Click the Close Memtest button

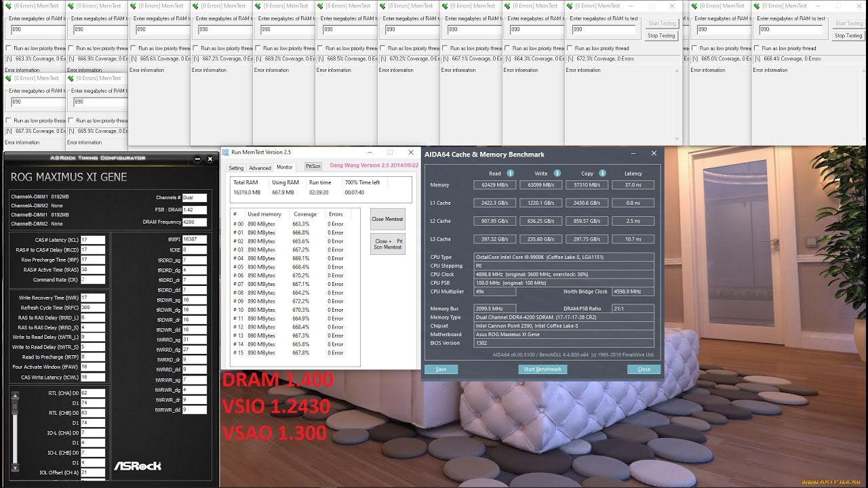point(388,219)
